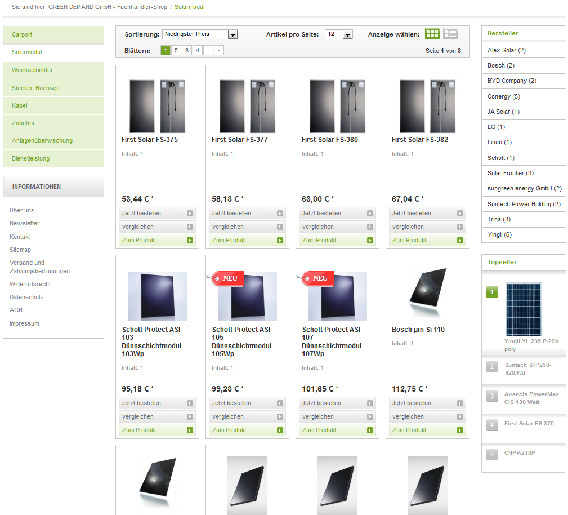Viewport: 568px width, 515px height.
Task: Click Jetzt bestellen icon for First Solar FS-382
Action: (460, 213)
